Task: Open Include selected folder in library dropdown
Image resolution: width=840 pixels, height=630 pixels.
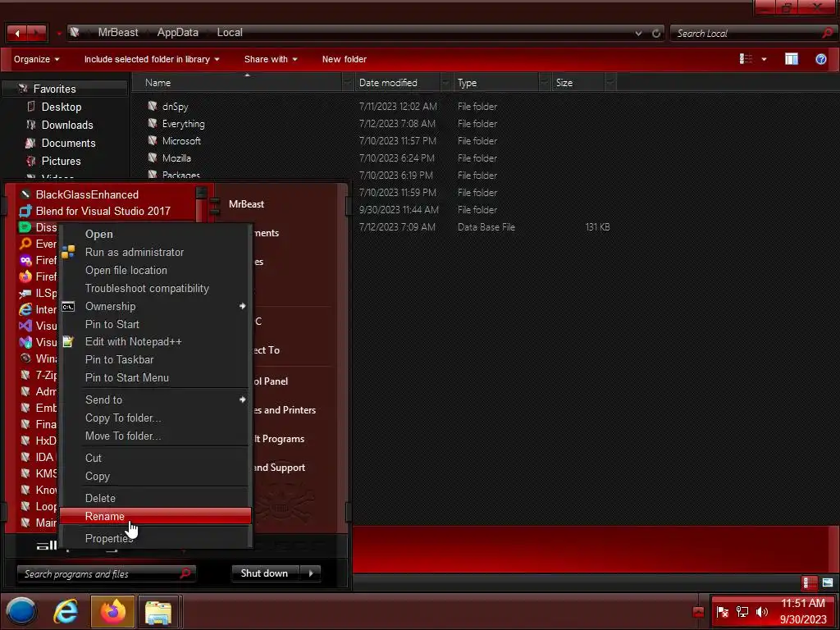Action: coord(152,59)
